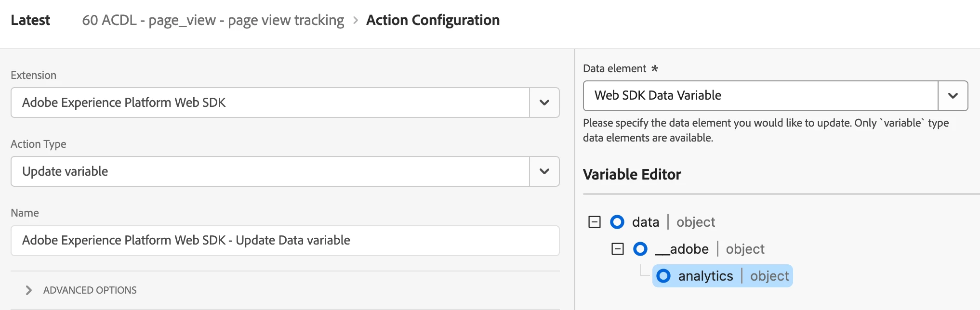Select the __adobe object radio circle

coord(640,249)
